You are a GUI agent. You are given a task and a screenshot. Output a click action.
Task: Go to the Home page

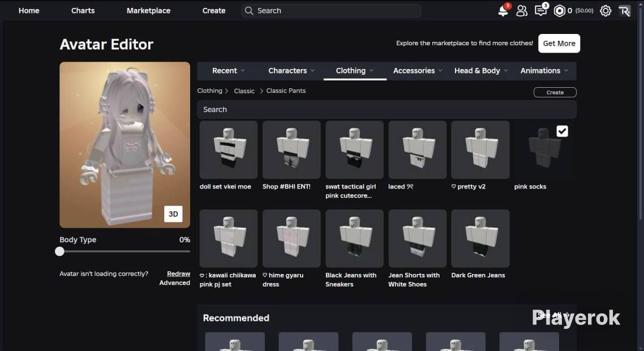point(29,11)
